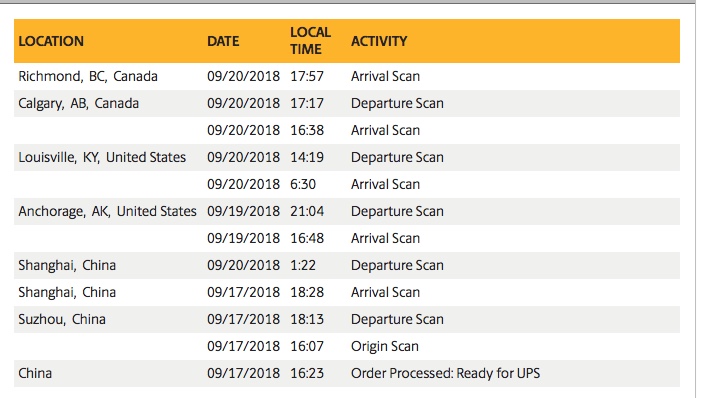This screenshot has height=398, width=703.
Task: Click the LOCAL TIME column header
Action: 310,41
